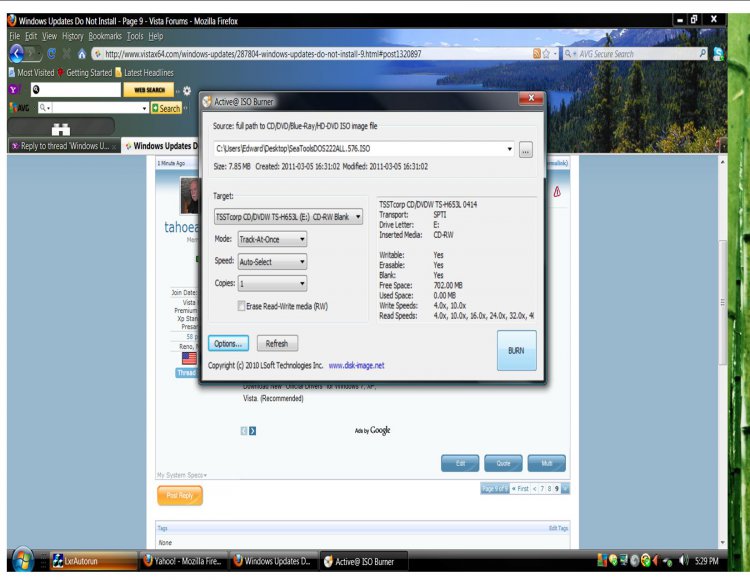This screenshot has width=750, height=580.
Task: Click the search magnifier in AVG search box
Action: pos(702,54)
